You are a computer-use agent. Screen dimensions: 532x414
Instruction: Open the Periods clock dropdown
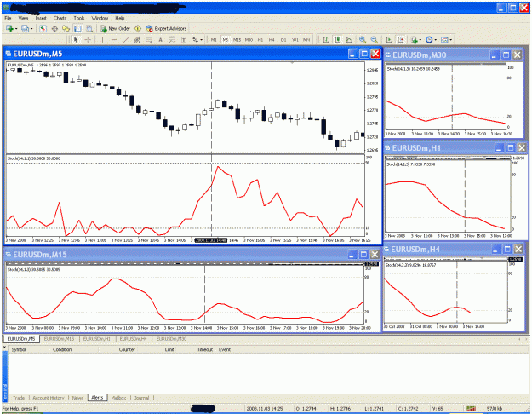coord(436,40)
